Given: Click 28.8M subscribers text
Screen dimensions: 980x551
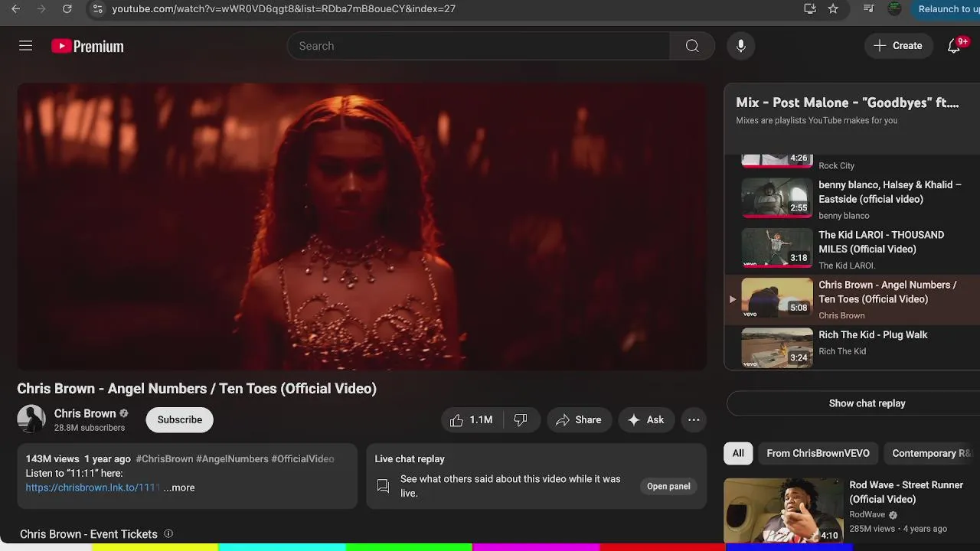Looking at the screenshot, I should click(89, 428).
